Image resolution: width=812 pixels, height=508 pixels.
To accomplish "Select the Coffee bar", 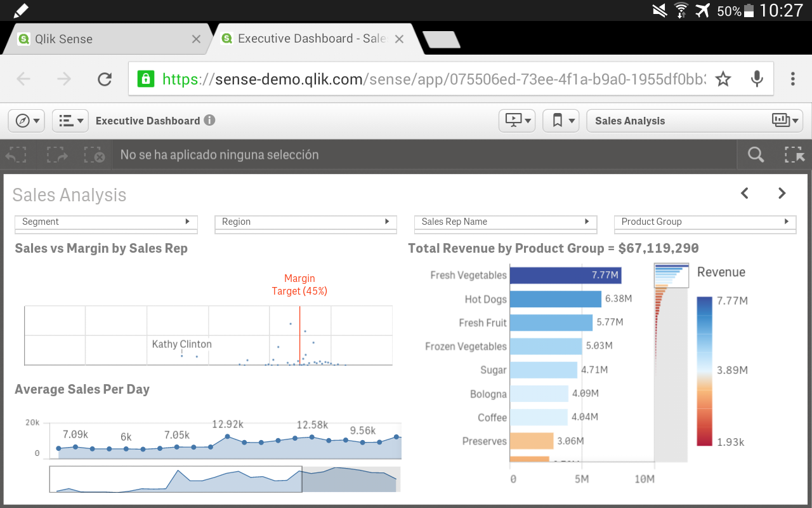I will coord(539,417).
